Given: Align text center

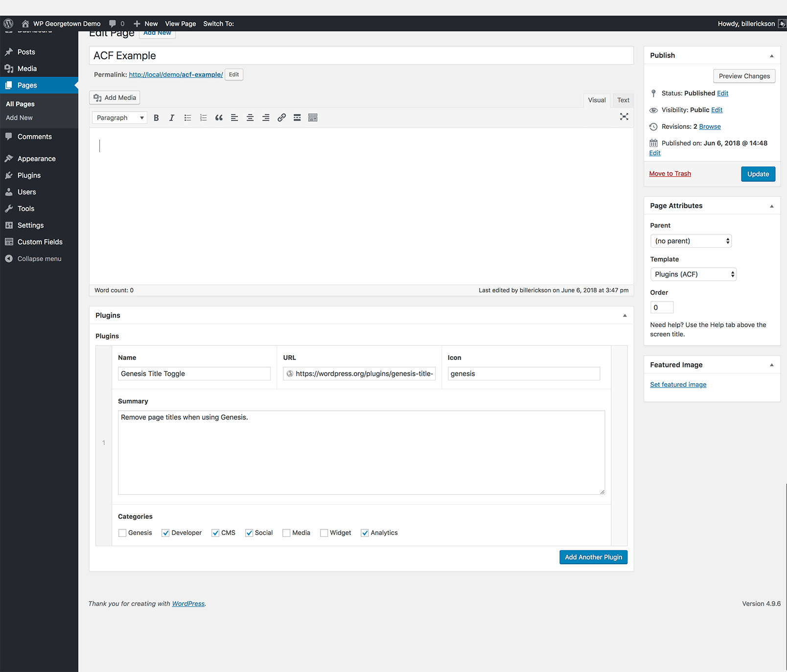Looking at the screenshot, I should tap(250, 117).
